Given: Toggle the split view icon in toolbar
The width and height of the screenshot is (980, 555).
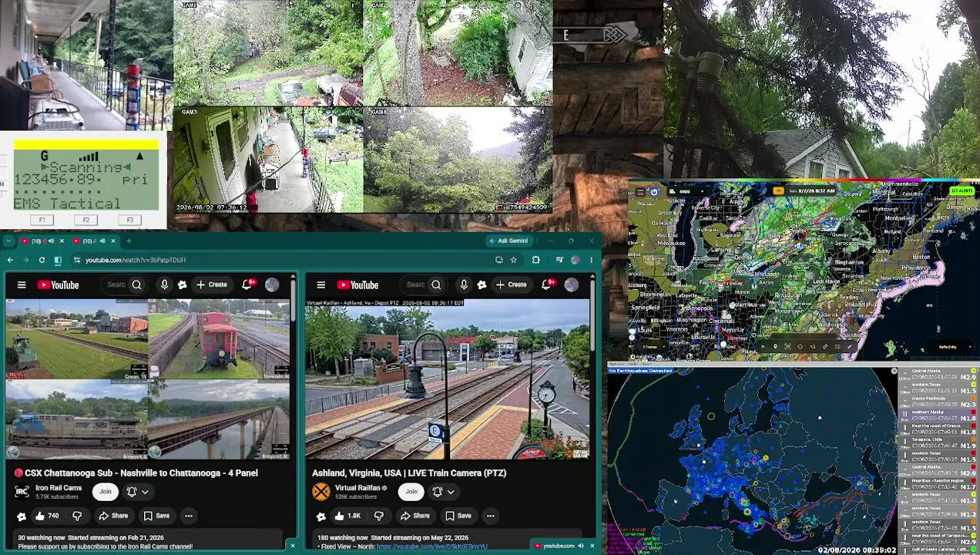Looking at the screenshot, I should (58, 260).
